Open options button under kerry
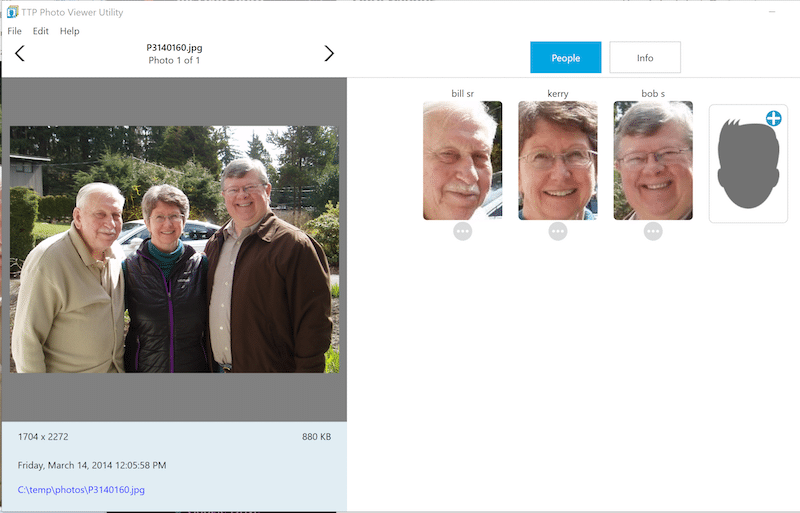This screenshot has height=513, width=800. tap(558, 231)
